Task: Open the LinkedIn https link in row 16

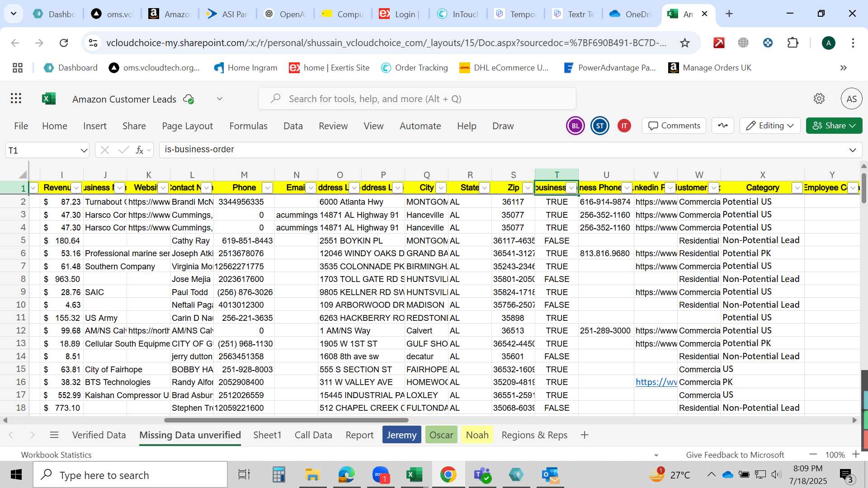Action: pos(656,382)
